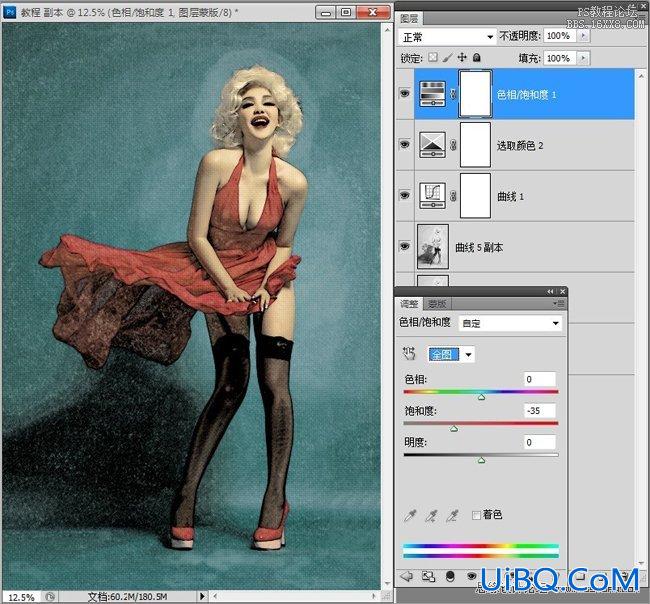Click the Curves adjustment icon on layer 曲线 1
650x604 pixels.
coord(432,196)
